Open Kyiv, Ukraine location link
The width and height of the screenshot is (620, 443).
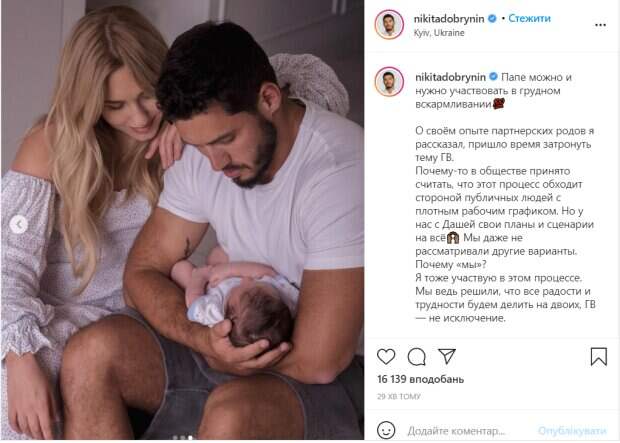[x=439, y=33]
